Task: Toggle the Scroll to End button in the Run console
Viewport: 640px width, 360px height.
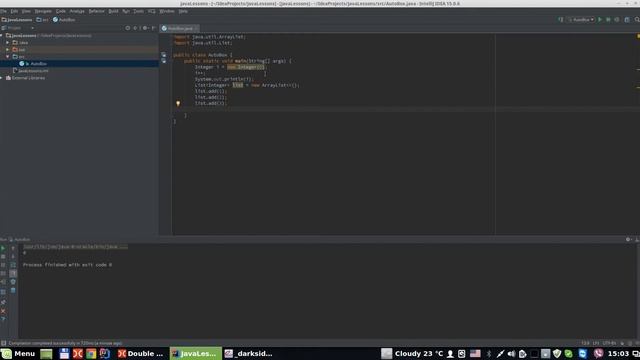Action: click(13, 273)
